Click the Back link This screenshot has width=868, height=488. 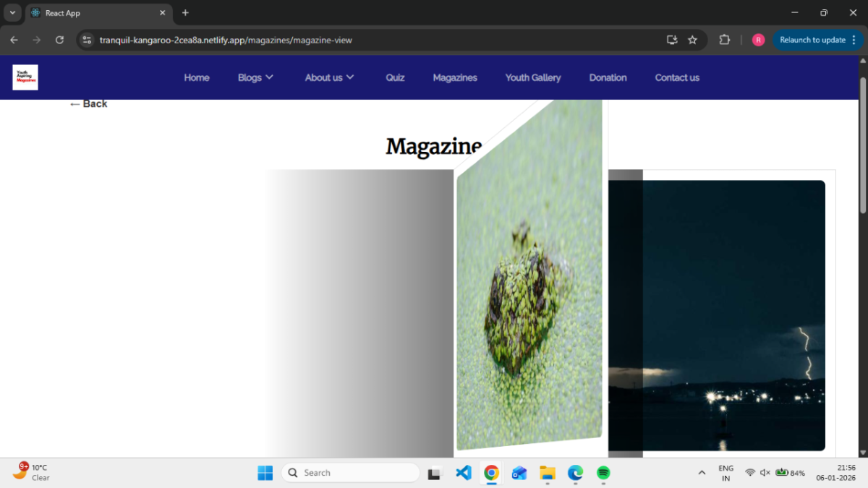coord(88,104)
